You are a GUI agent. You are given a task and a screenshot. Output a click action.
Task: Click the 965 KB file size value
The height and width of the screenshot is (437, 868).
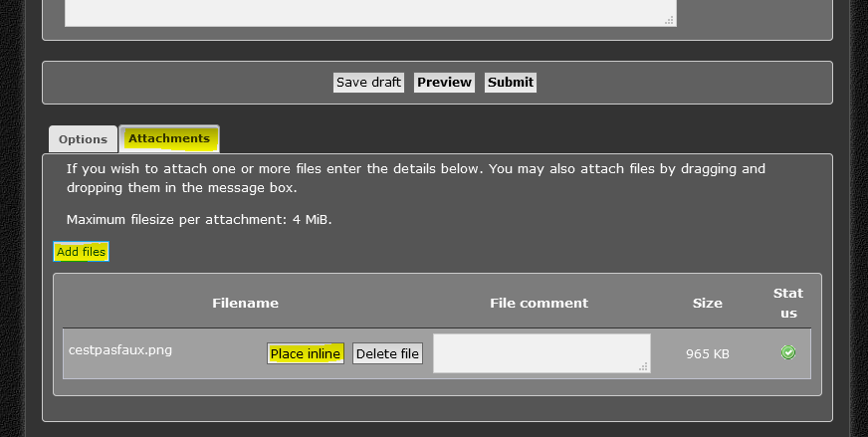point(708,353)
